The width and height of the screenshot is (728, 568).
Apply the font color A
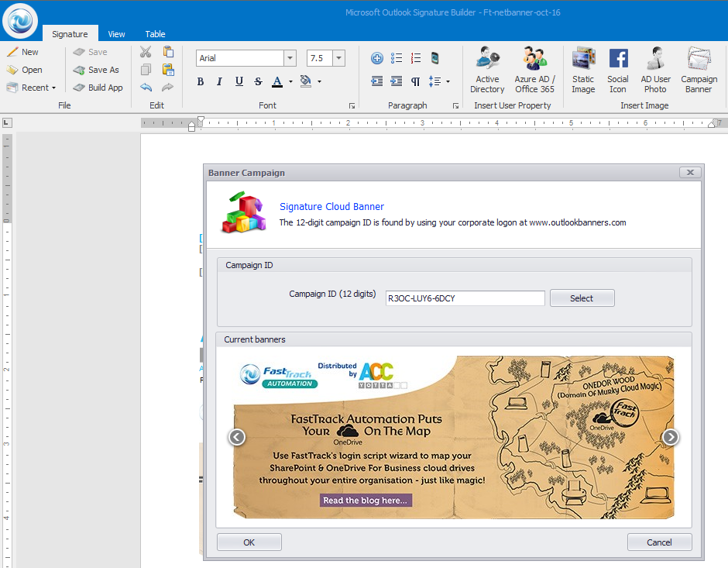tap(277, 81)
